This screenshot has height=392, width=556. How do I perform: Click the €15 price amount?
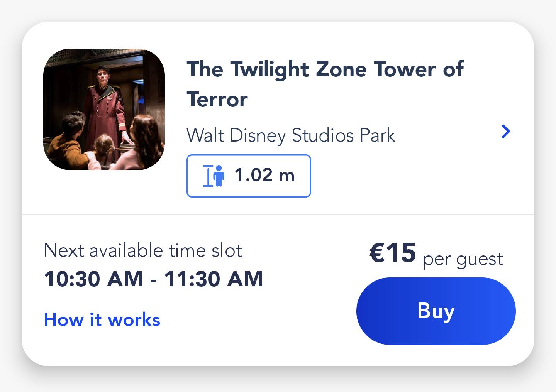point(393,253)
